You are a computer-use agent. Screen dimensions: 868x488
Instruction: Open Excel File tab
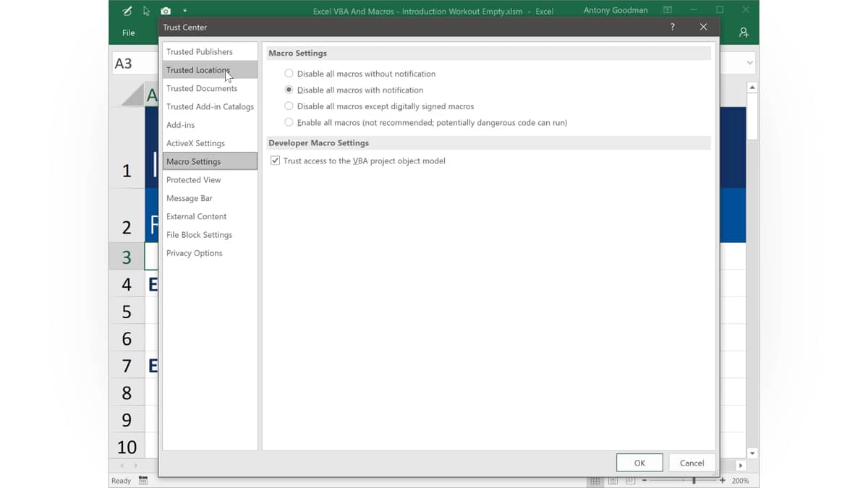(x=128, y=33)
